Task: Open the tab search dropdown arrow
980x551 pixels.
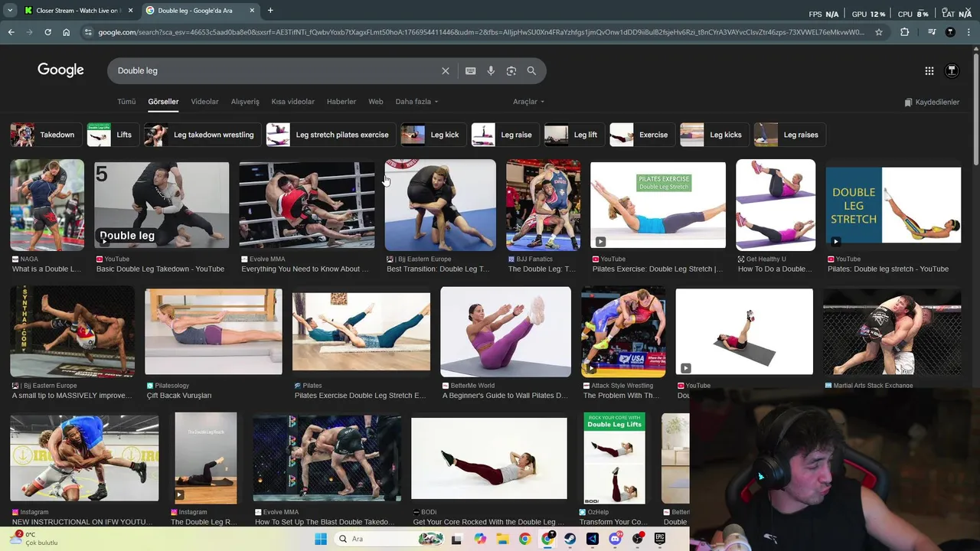Action: [10, 11]
